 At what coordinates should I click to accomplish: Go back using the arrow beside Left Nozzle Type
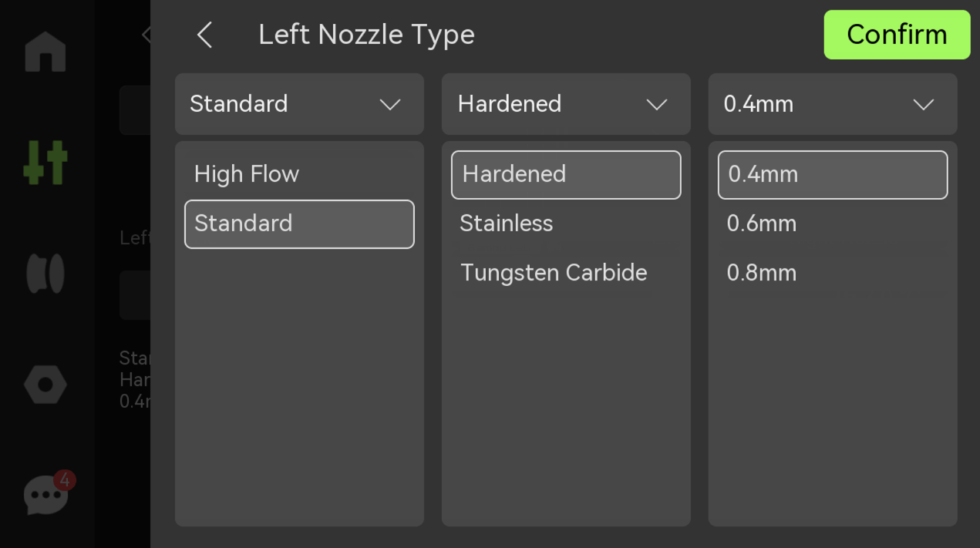pos(204,35)
